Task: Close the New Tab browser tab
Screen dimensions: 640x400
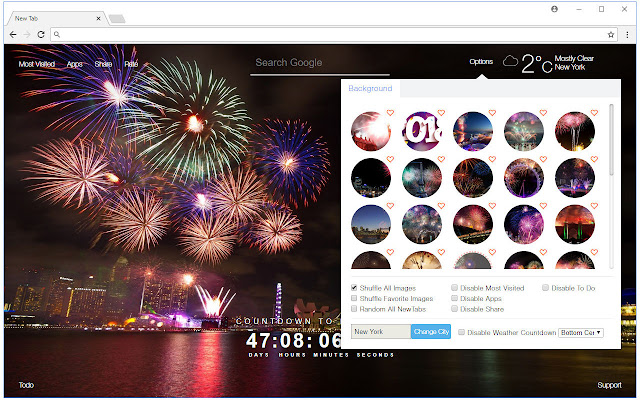Action: (x=98, y=18)
